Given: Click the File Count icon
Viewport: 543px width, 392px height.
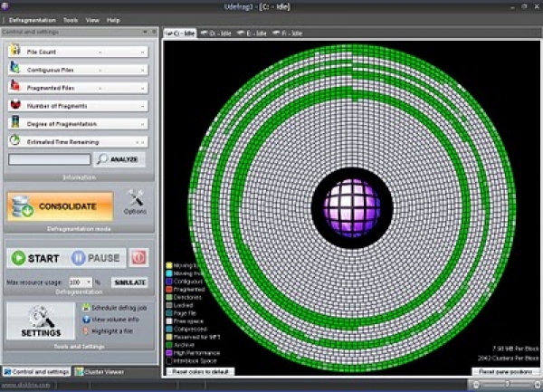Looking at the screenshot, I should point(15,51).
